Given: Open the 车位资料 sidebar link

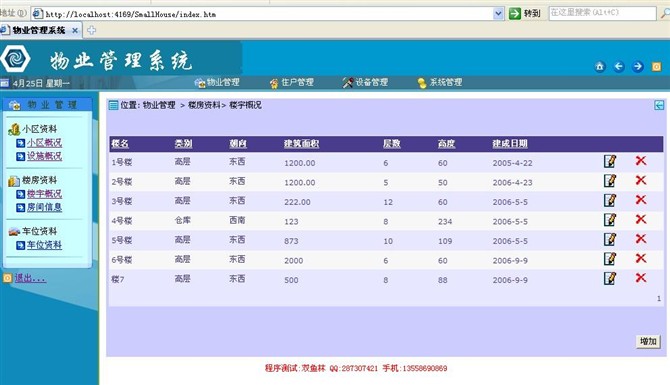Looking at the screenshot, I should tap(44, 245).
